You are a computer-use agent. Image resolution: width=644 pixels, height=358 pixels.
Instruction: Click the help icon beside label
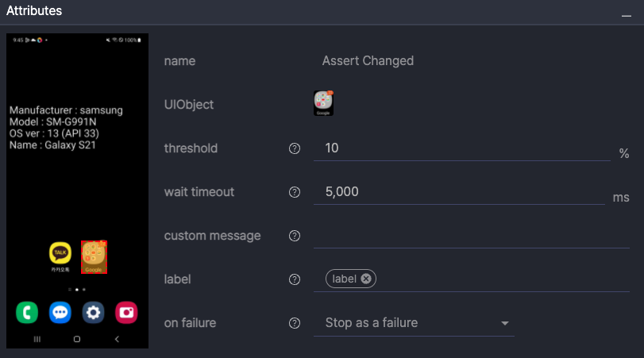click(x=295, y=279)
